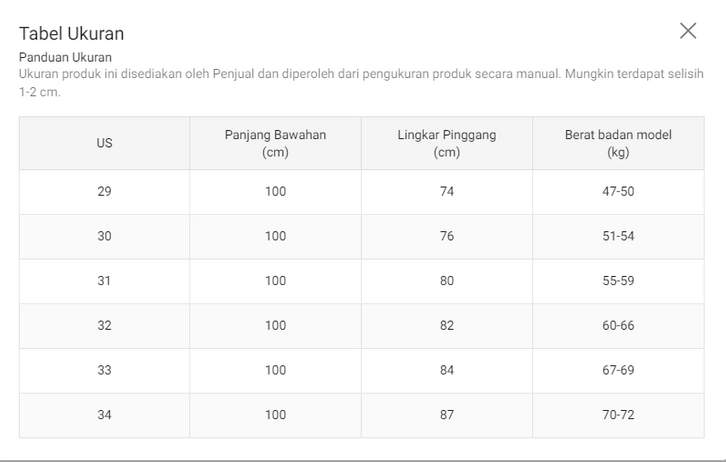Close the Tabel Ukuran dialog

[x=688, y=31]
